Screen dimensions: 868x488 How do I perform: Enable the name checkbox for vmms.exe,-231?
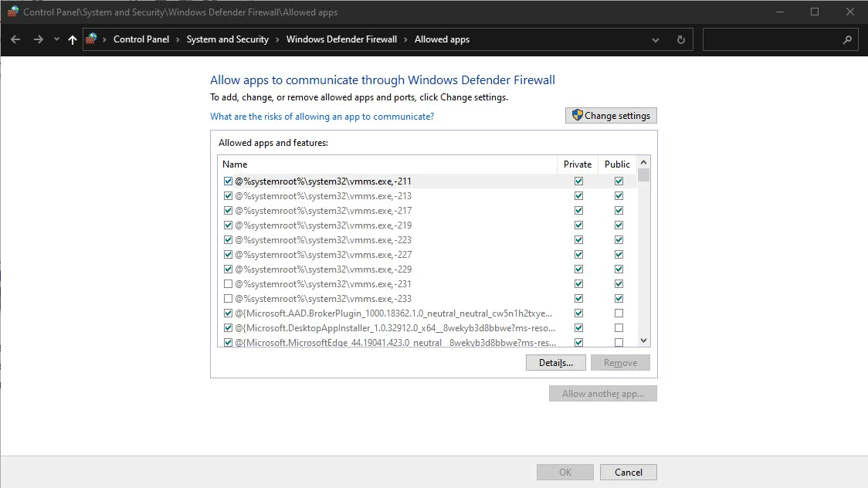click(x=228, y=284)
